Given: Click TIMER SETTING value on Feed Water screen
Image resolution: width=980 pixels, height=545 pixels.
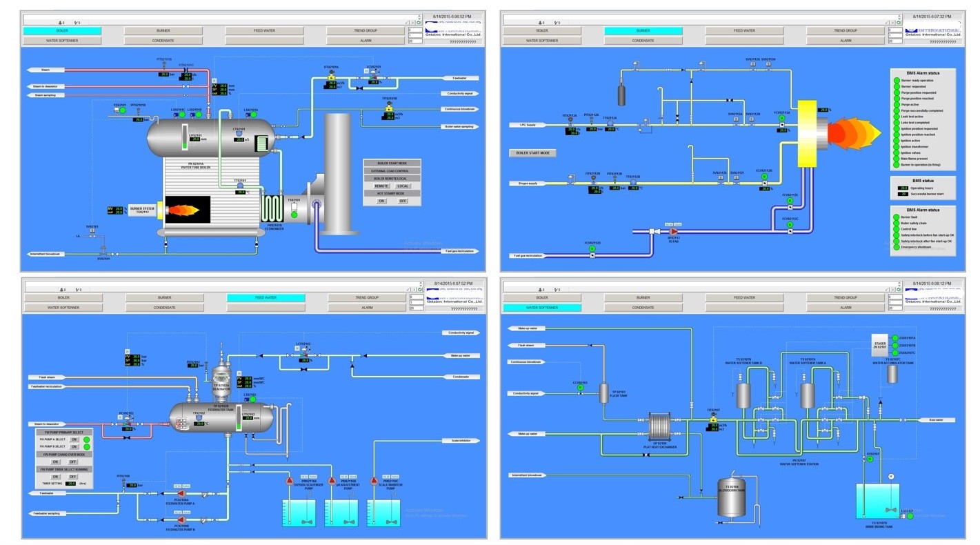Looking at the screenshot, I should pos(71,484).
